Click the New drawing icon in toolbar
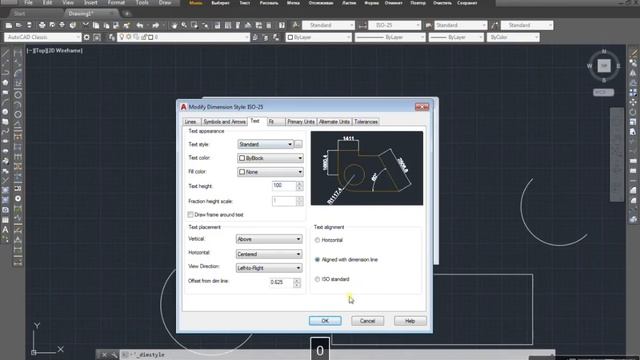The height and width of the screenshot is (360, 640). point(9,25)
